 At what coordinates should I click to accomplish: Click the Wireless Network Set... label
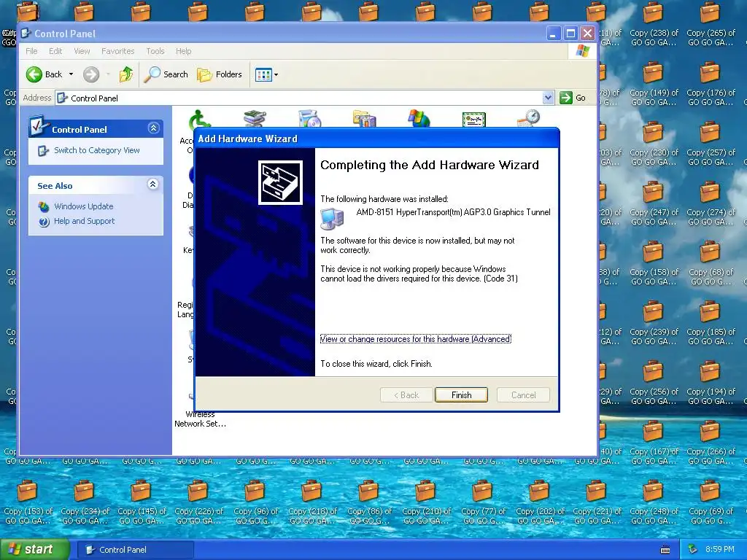[x=200, y=419]
